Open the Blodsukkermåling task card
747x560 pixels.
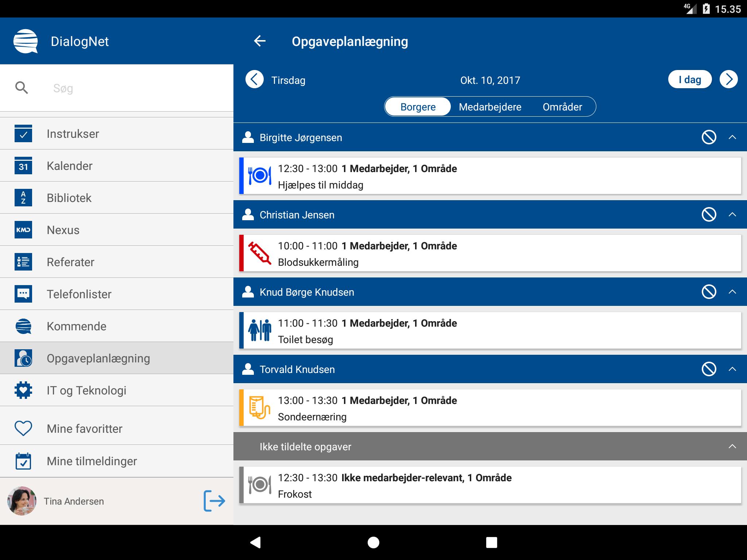[490, 253]
